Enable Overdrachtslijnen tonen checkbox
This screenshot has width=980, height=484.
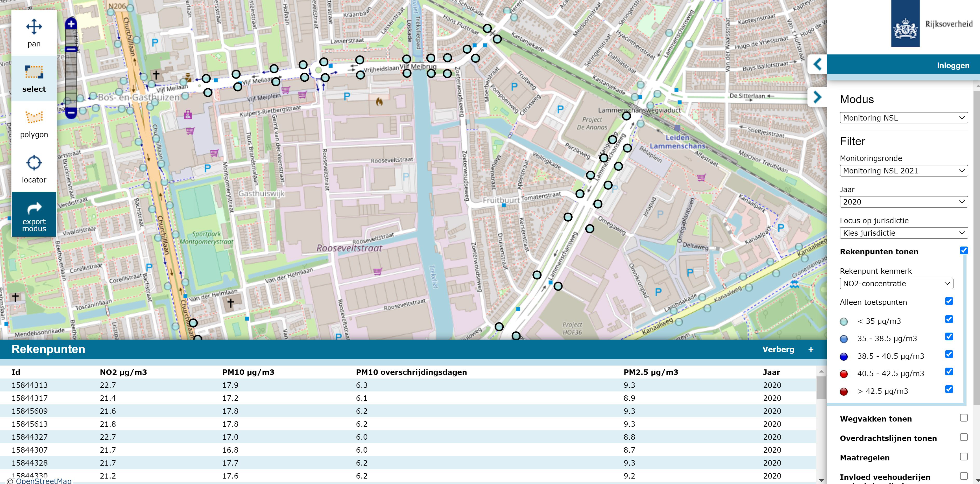tap(964, 437)
